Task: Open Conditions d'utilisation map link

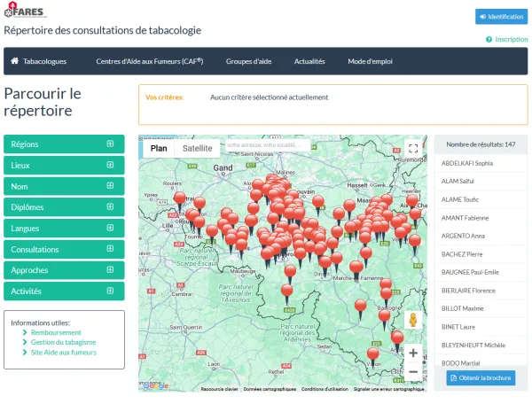Action: [x=325, y=389]
